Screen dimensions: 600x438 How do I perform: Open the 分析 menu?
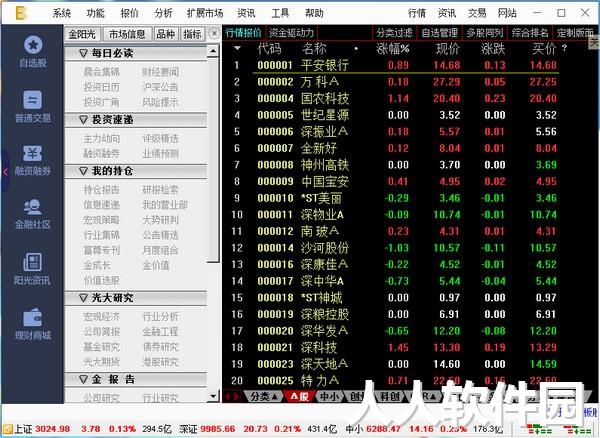click(x=163, y=13)
